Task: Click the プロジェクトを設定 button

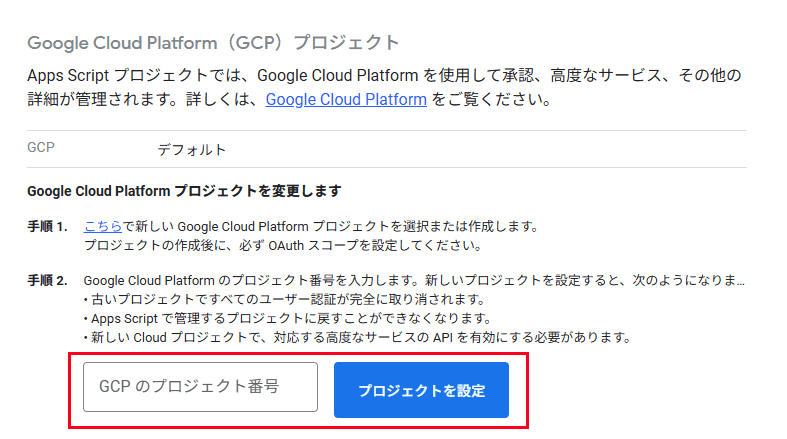Action: [421, 390]
